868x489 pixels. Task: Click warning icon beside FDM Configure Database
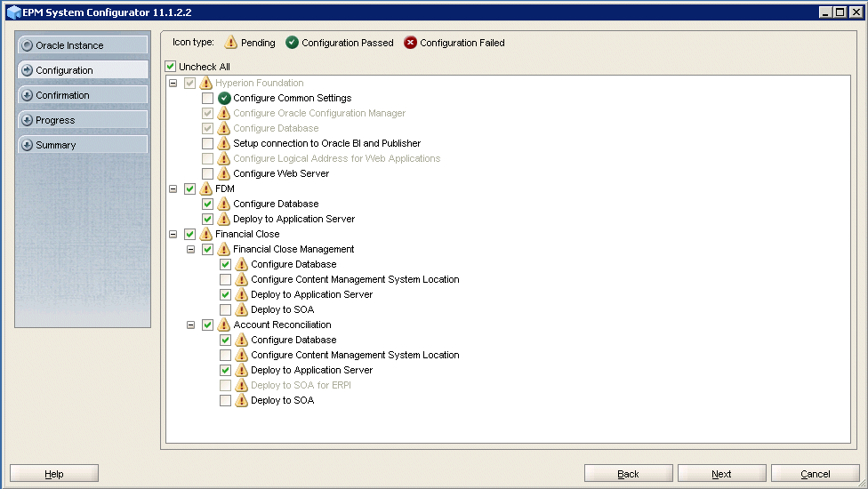point(223,204)
